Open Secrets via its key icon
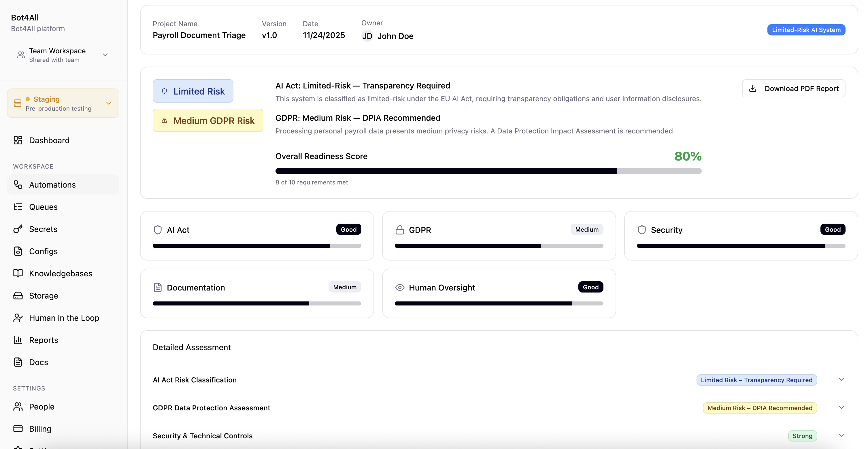 pos(18,229)
